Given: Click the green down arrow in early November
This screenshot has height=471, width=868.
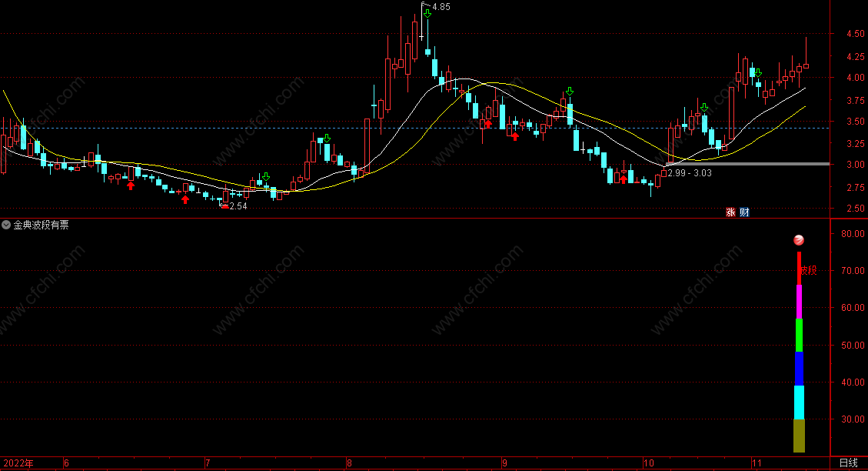Looking at the screenshot, I should [758, 72].
